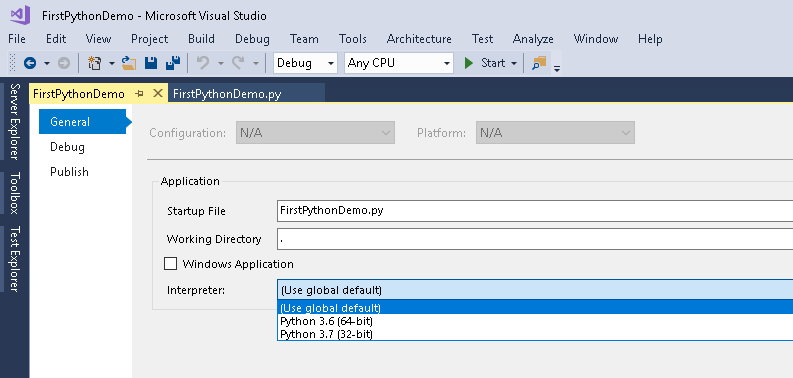Open the Server Explorer side panel

point(15,122)
